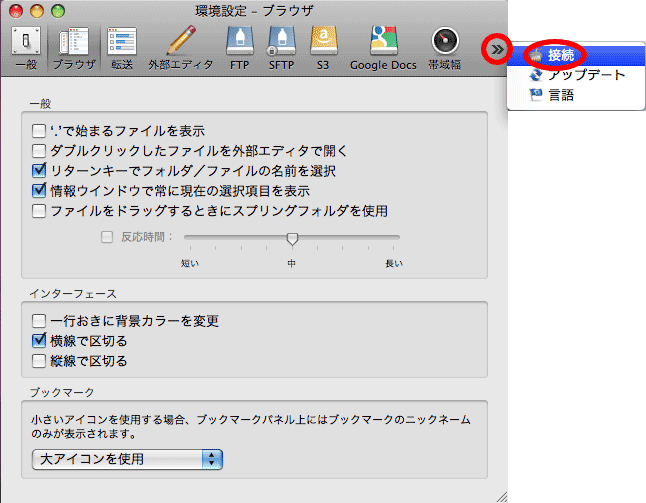Toggle the 反応時間 checkbox
The image size is (646, 503).
click(x=107, y=237)
